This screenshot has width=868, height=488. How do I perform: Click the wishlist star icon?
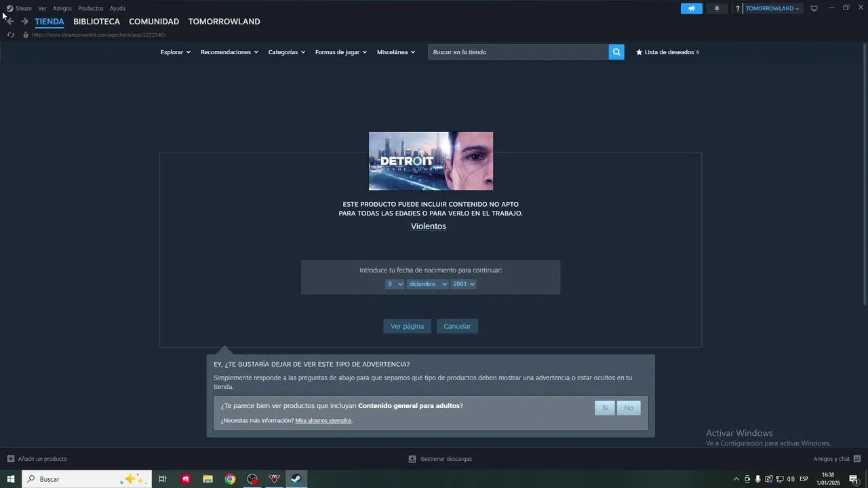click(639, 52)
